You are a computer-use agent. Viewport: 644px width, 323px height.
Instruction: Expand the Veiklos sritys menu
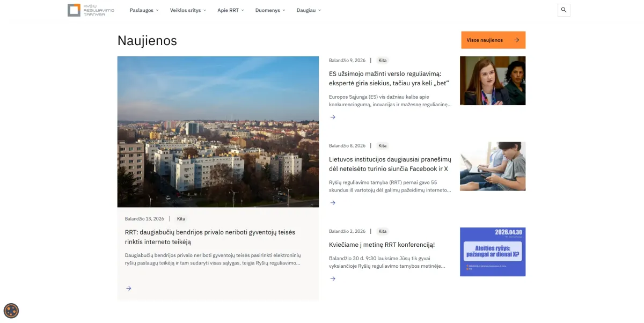tap(188, 10)
